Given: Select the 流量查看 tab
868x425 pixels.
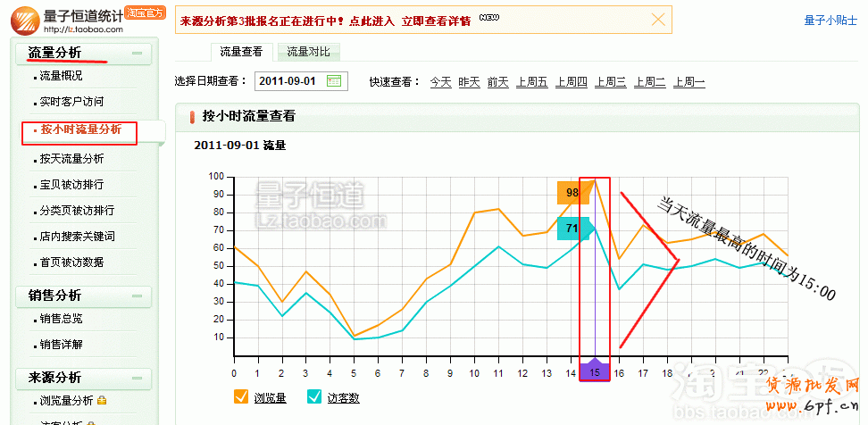Looking at the screenshot, I should pyautogui.click(x=241, y=53).
